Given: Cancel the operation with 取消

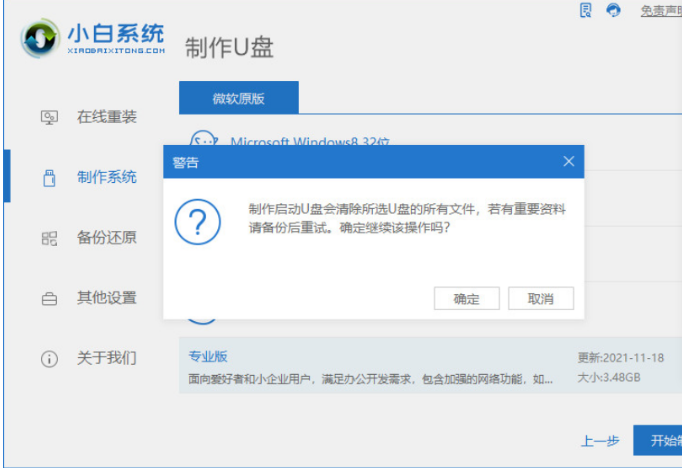Looking at the screenshot, I should point(541,298).
